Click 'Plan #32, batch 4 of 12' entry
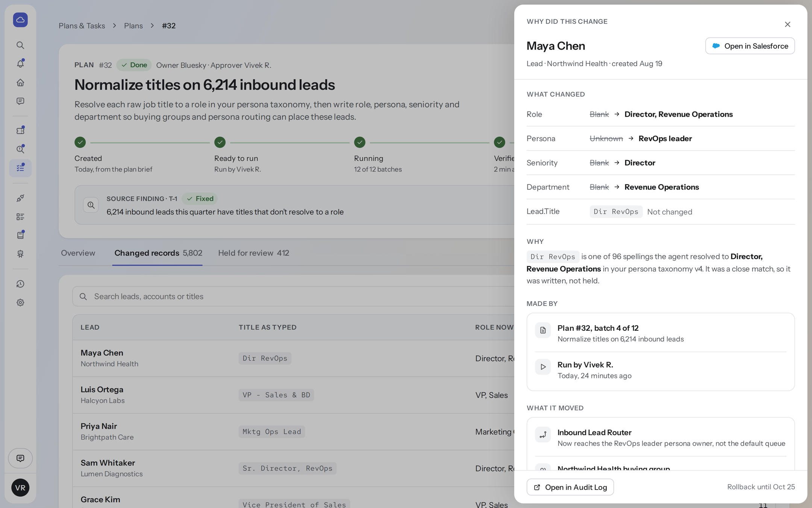The width and height of the screenshot is (812, 508). [661, 333]
